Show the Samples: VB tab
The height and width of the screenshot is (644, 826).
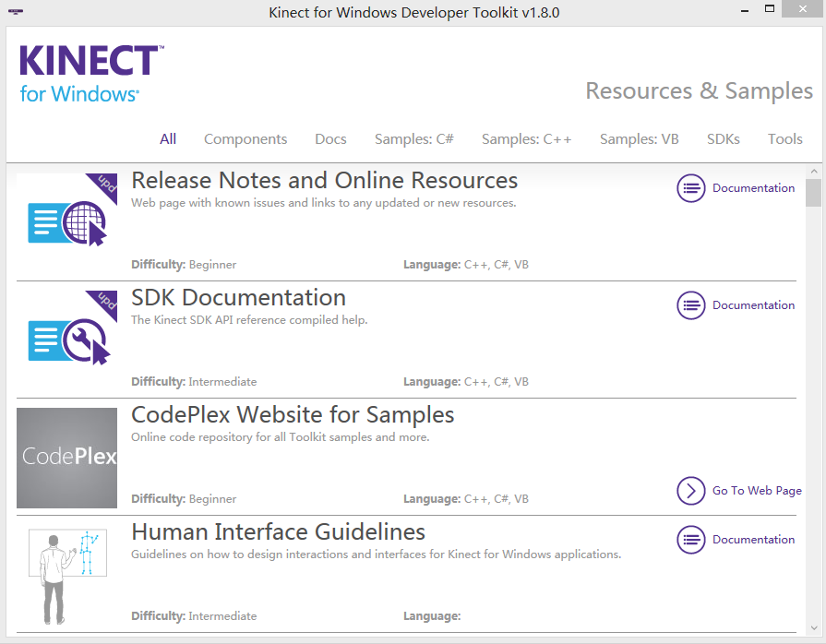tap(639, 139)
